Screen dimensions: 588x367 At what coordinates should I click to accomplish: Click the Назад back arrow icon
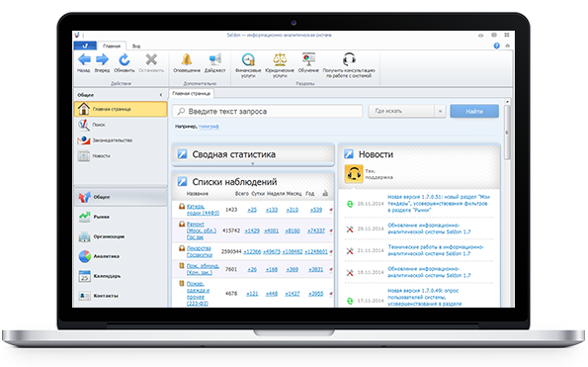click(84, 59)
